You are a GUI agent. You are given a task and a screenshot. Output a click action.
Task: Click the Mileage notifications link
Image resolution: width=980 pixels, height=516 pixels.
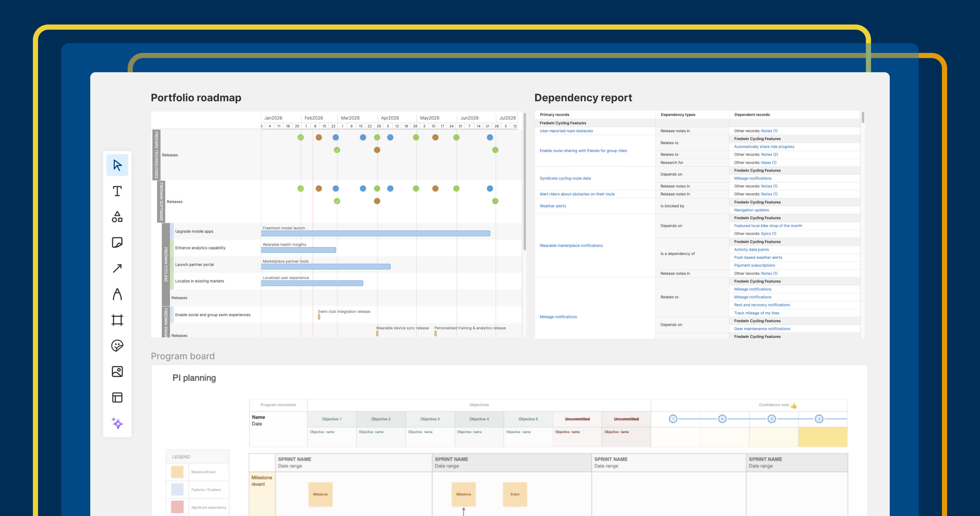pyautogui.click(x=558, y=317)
